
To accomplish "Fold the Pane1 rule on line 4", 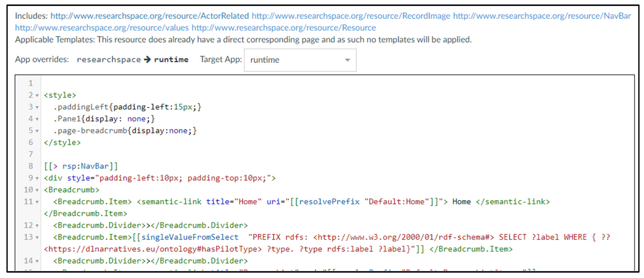I will point(37,119).
